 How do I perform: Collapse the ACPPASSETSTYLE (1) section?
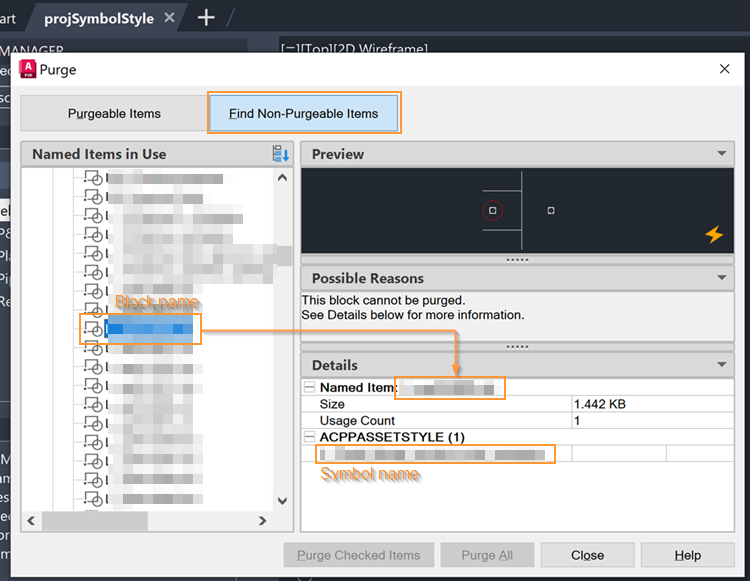click(309, 437)
